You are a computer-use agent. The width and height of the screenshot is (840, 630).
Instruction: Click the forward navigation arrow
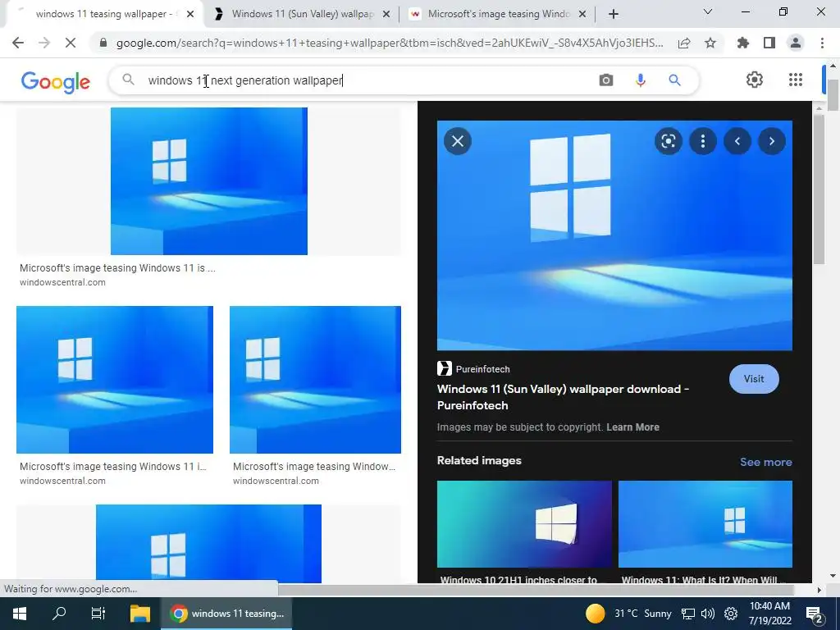pos(44,43)
